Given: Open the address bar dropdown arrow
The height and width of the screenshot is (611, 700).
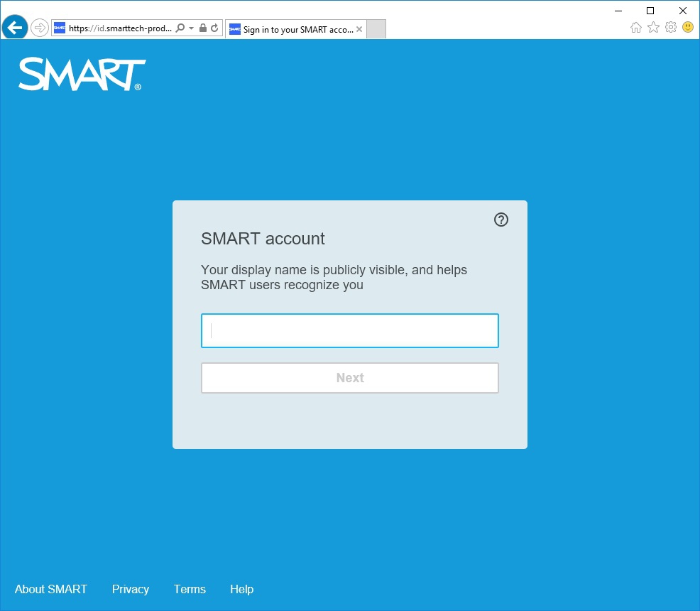Looking at the screenshot, I should coord(192,28).
